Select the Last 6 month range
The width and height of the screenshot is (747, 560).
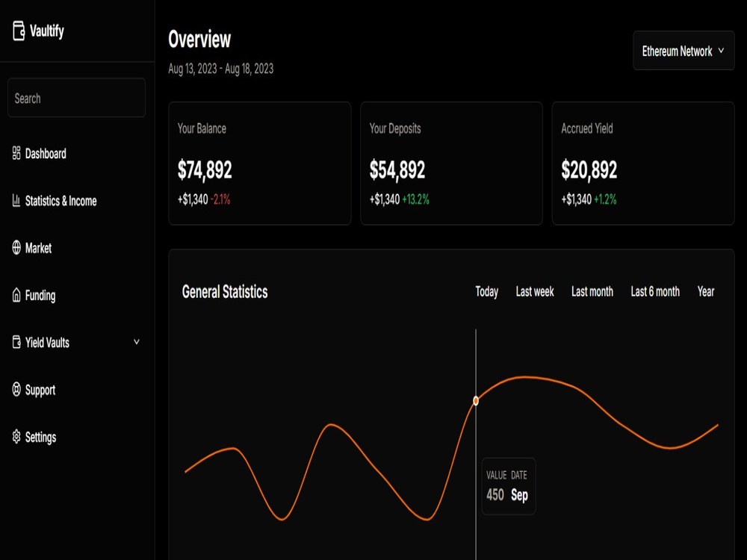pos(655,291)
